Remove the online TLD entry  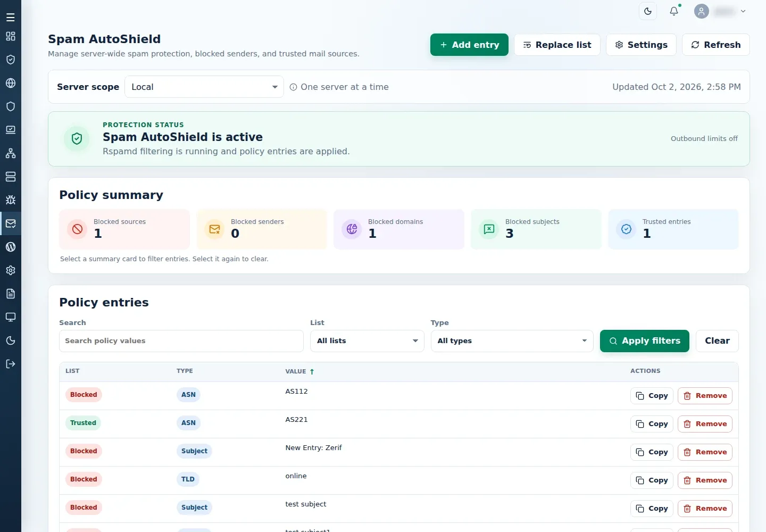point(705,480)
